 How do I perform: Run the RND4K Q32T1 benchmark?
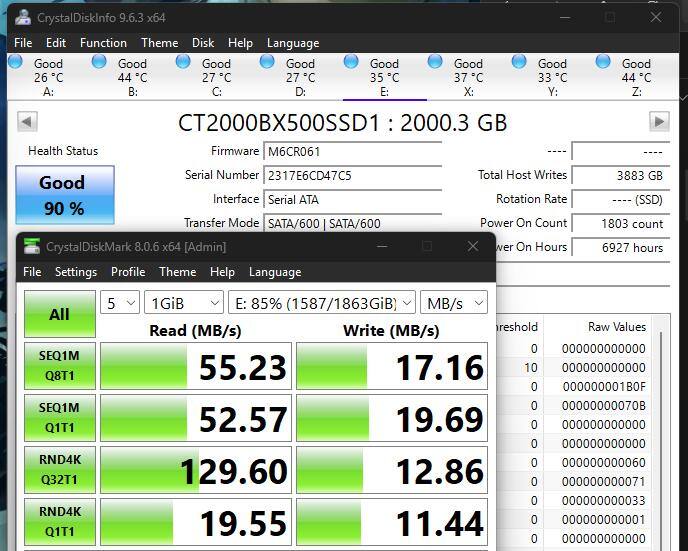59,470
